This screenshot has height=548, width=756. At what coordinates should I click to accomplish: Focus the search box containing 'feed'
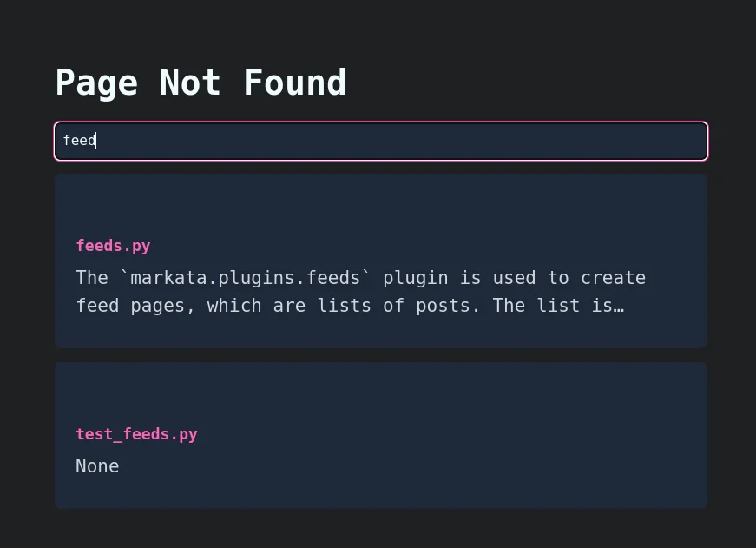(380, 141)
